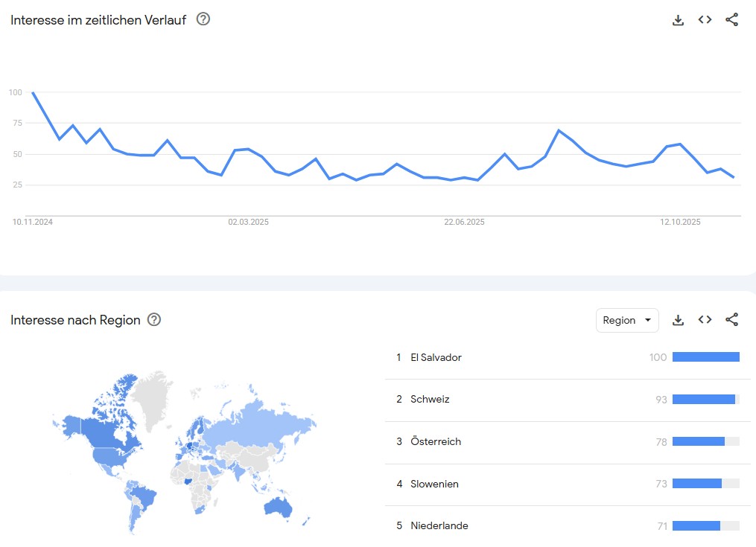
Task: Click the El Salvador interest bar
Action: (x=705, y=357)
